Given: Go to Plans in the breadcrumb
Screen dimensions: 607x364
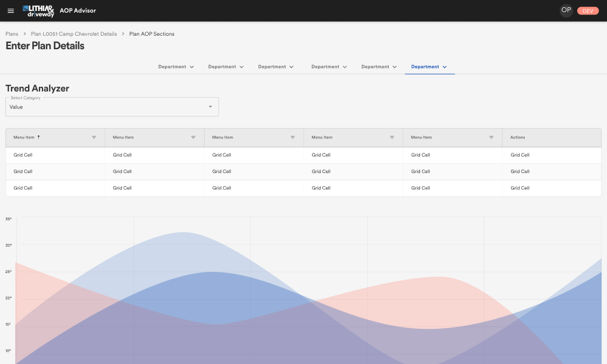Looking at the screenshot, I should point(12,34).
